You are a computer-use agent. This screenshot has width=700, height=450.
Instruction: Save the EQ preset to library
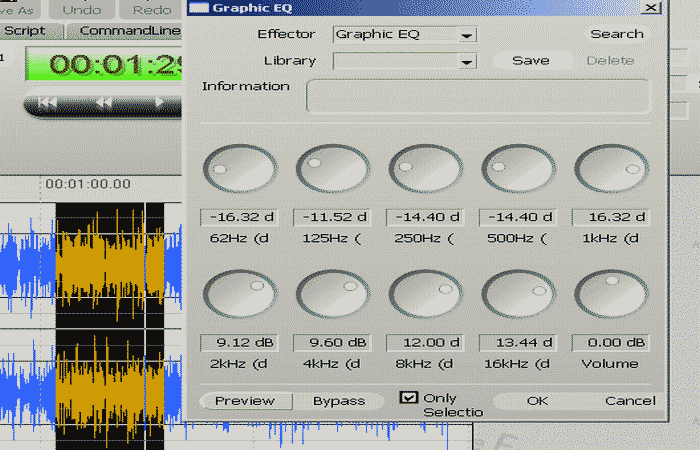pyautogui.click(x=530, y=60)
